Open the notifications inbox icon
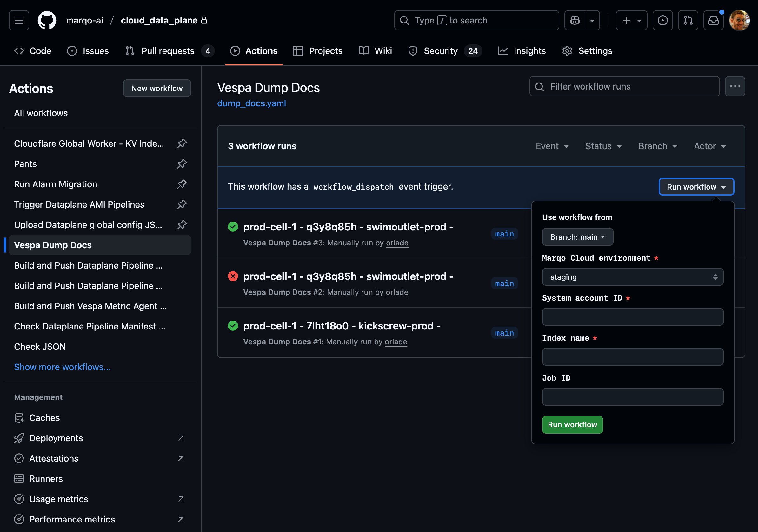758x532 pixels. (x=713, y=21)
